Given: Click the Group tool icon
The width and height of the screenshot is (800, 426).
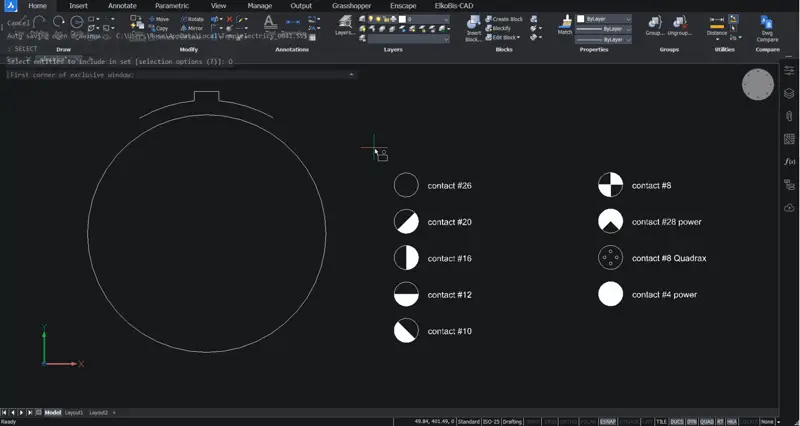Looking at the screenshot, I should 655,26.
